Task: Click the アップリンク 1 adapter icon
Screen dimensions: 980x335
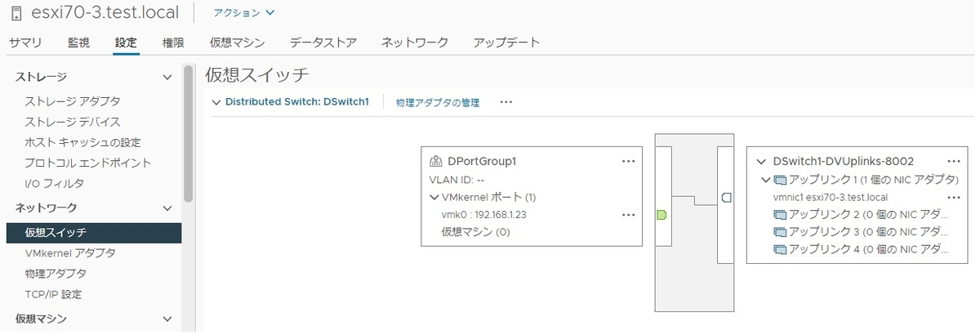Action: (x=779, y=180)
